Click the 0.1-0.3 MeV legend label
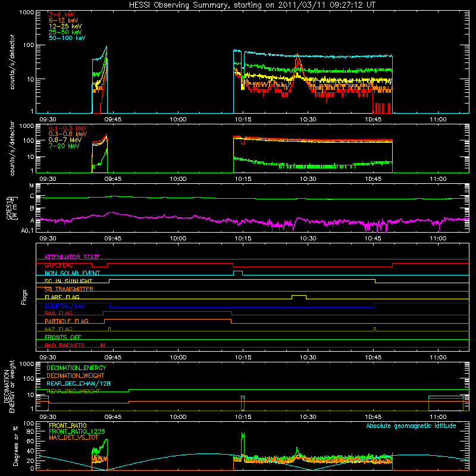 click(x=68, y=128)
